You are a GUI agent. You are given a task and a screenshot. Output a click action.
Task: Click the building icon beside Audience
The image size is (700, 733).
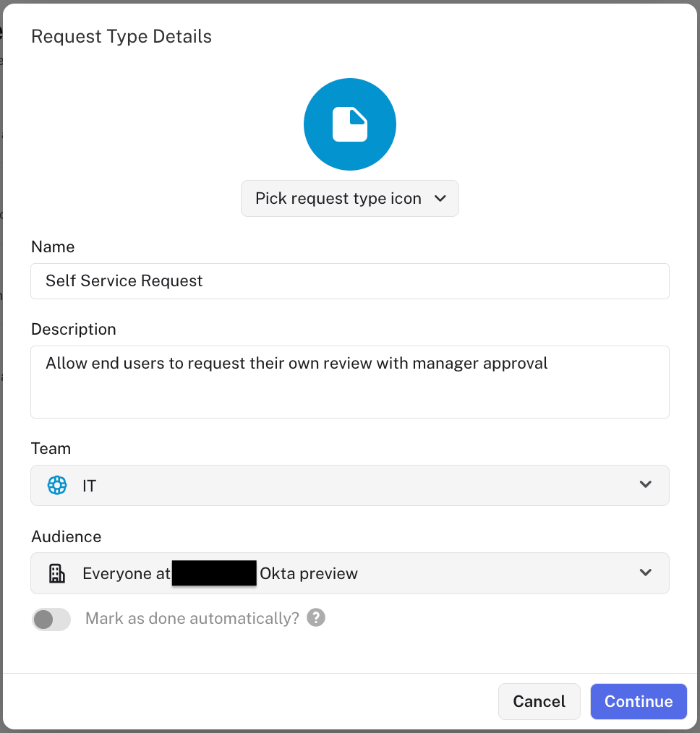(x=56, y=573)
